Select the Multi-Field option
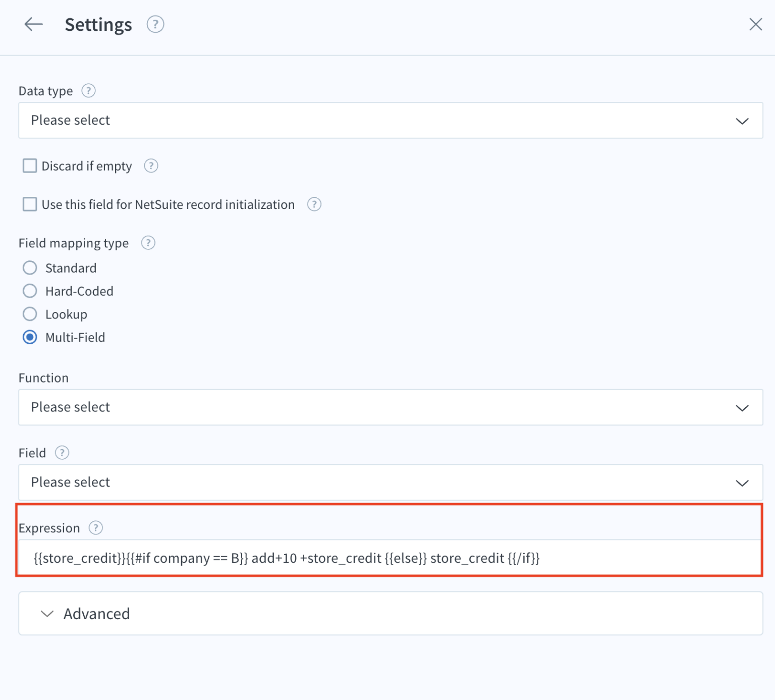This screenshot has width=775, height=700. coord(30,337)
